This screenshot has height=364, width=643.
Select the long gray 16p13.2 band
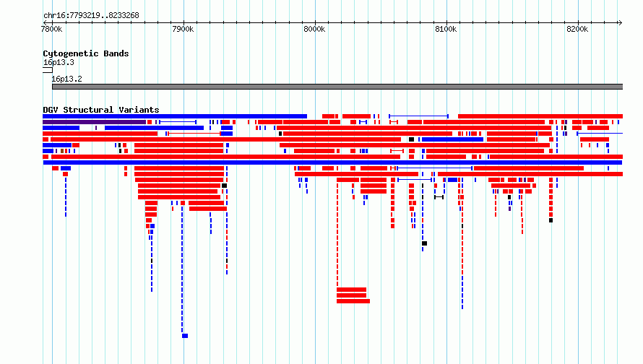point(337,87)
